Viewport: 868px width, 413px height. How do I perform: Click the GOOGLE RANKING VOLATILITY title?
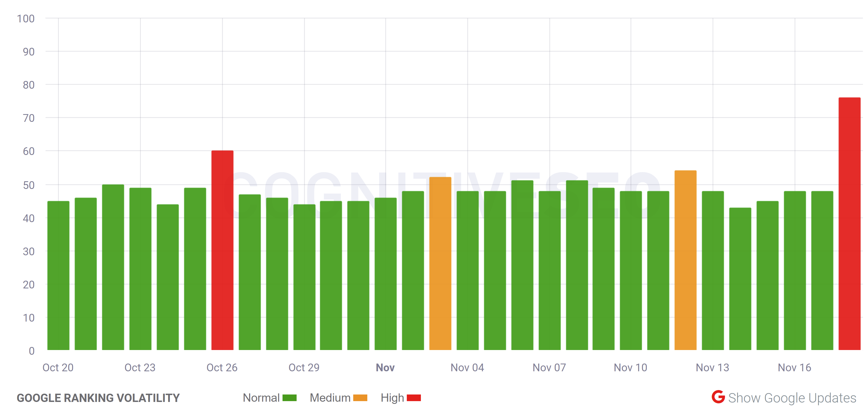pos(99,398)
